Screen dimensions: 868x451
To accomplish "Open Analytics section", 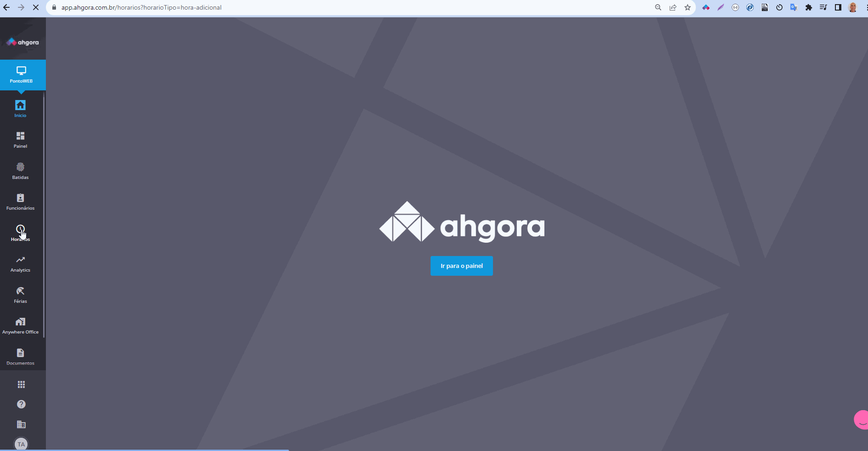I will [20, 264].
